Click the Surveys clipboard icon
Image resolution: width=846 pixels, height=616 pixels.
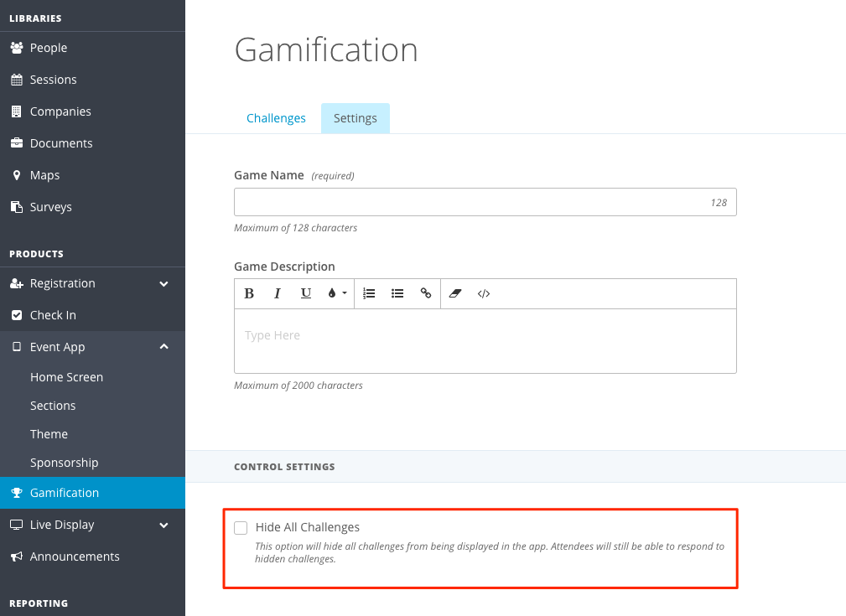[x=17, y=207]
